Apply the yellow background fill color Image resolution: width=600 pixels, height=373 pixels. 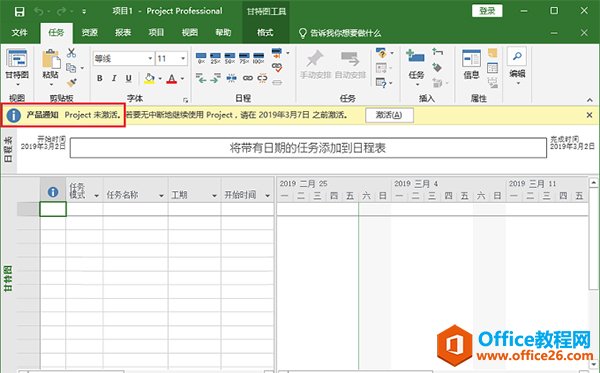tap(149, 78)
